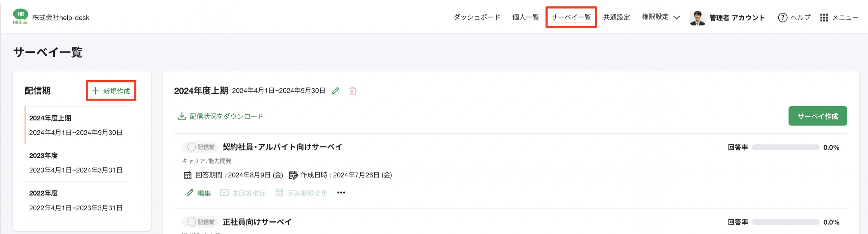Select 共通設定 in the navigation bar
This screenshot has height=234, width=868.
click(x=616, y=18)
